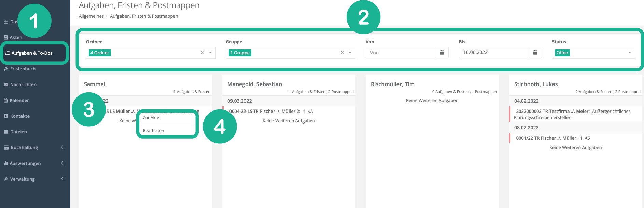Expand the Auswertungen submenu
Image resolution: width=644 pixels, height=208 pixels.
click(62, 163)
